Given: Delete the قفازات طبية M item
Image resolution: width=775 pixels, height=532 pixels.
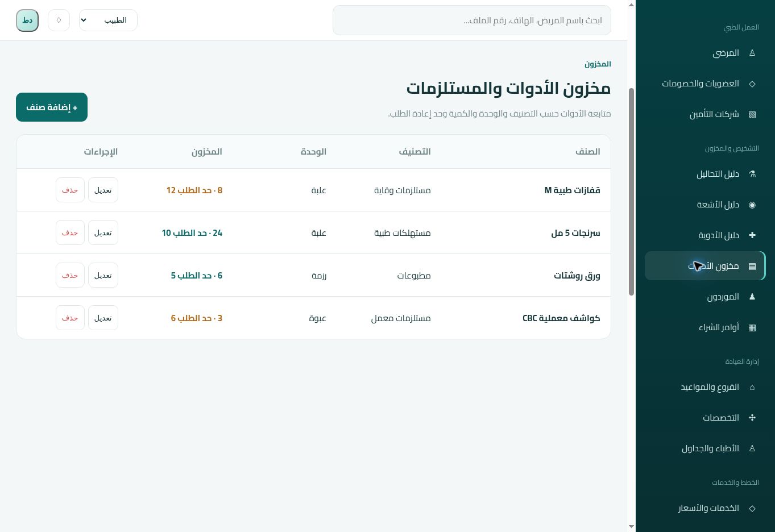Looking at the screenshot, I should [70, 190].
